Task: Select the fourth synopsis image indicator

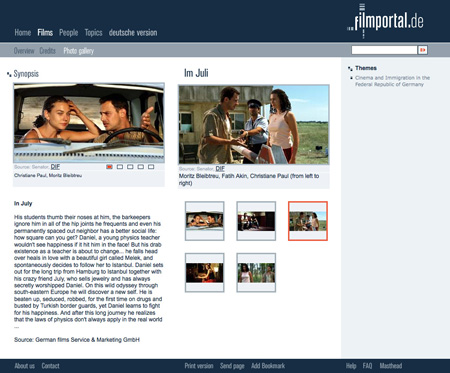Action: point(141,167)
